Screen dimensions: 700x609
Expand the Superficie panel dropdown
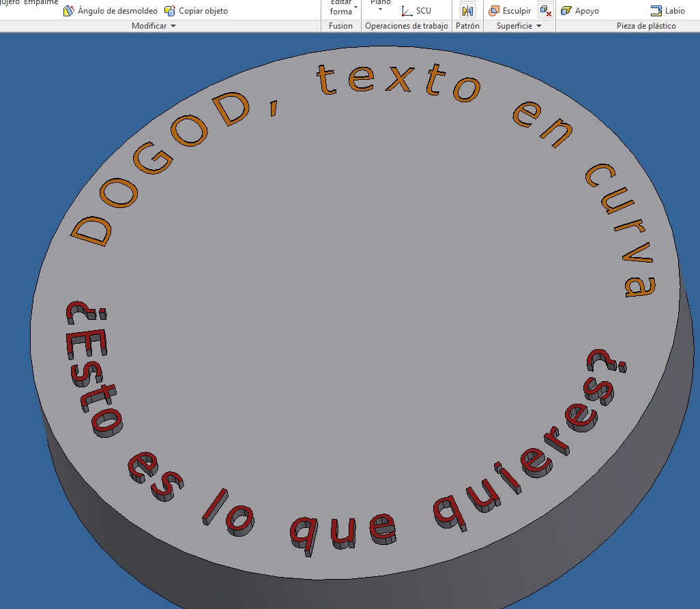(x=539, y=26)
